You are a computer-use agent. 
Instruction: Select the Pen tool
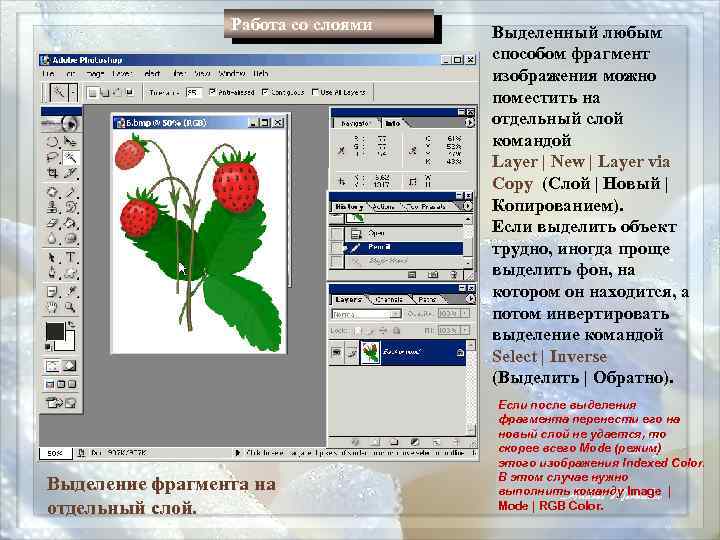[52, 273]
